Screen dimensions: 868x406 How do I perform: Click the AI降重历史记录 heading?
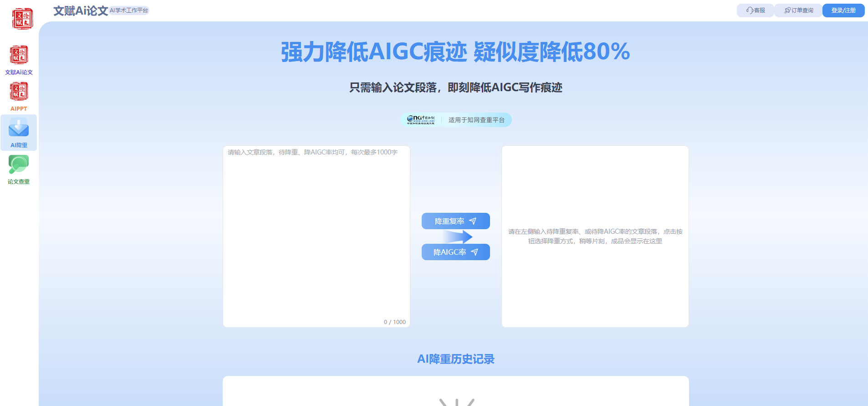click(456, 359)
